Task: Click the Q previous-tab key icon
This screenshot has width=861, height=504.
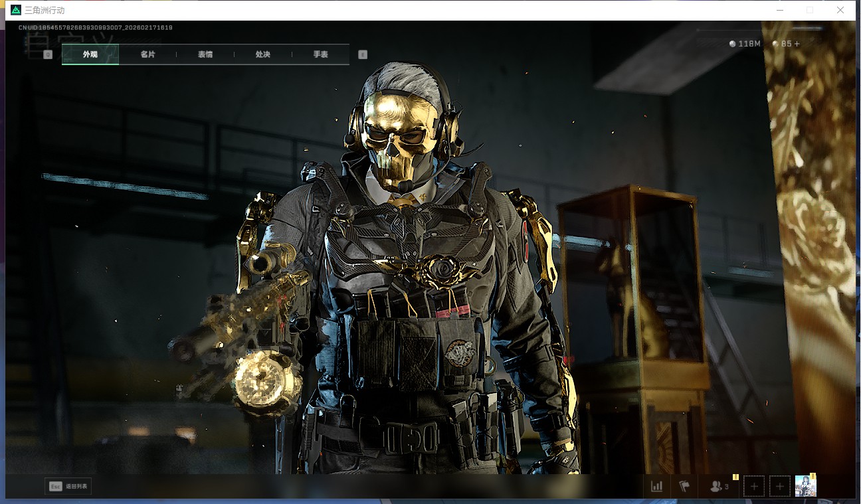Action: coord(48,54)
